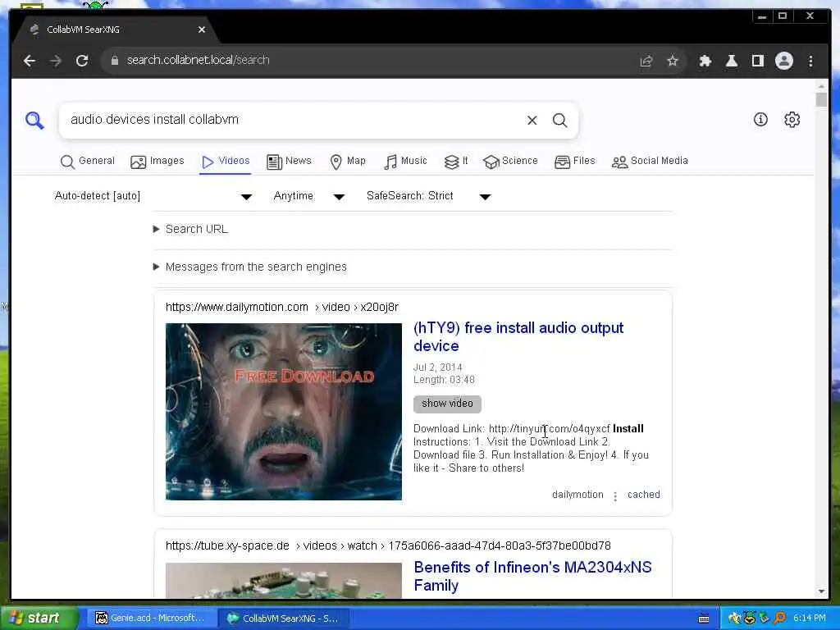Select CollabVM SearXNG taskbar button
This screenshot has width=840, height=630.
click(x=283, y=619)
